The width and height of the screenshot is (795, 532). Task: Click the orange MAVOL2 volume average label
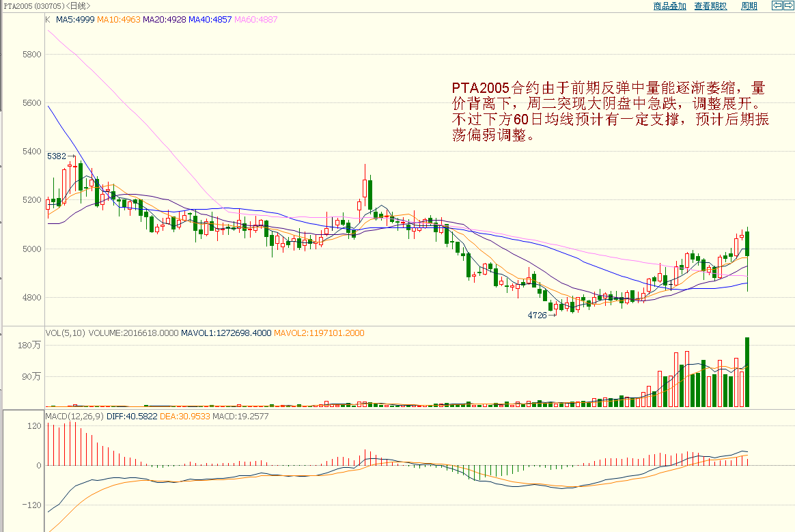coord(319,333)
